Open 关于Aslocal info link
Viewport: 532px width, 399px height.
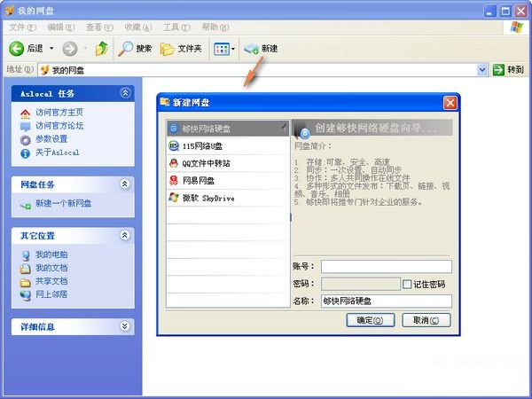tap(58, 153)
